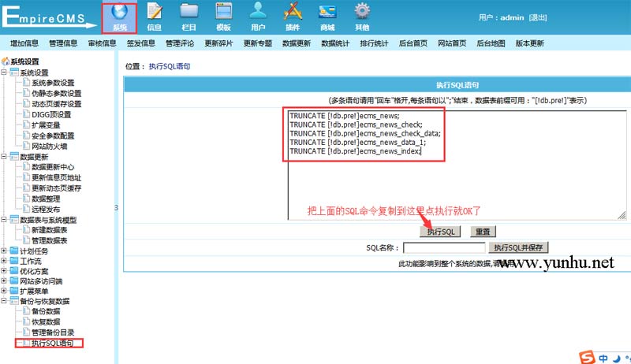The image size is (631, 364).
Task: Open 数据更新中心 in the tree
Action: point(53,167)
